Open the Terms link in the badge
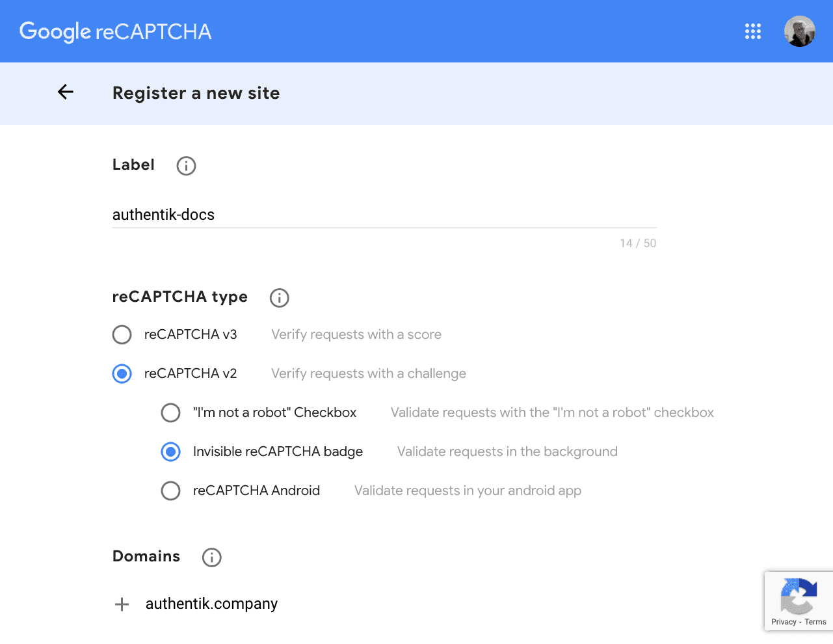The width and height of the screenshot is (833, 644). coord(815,622)
